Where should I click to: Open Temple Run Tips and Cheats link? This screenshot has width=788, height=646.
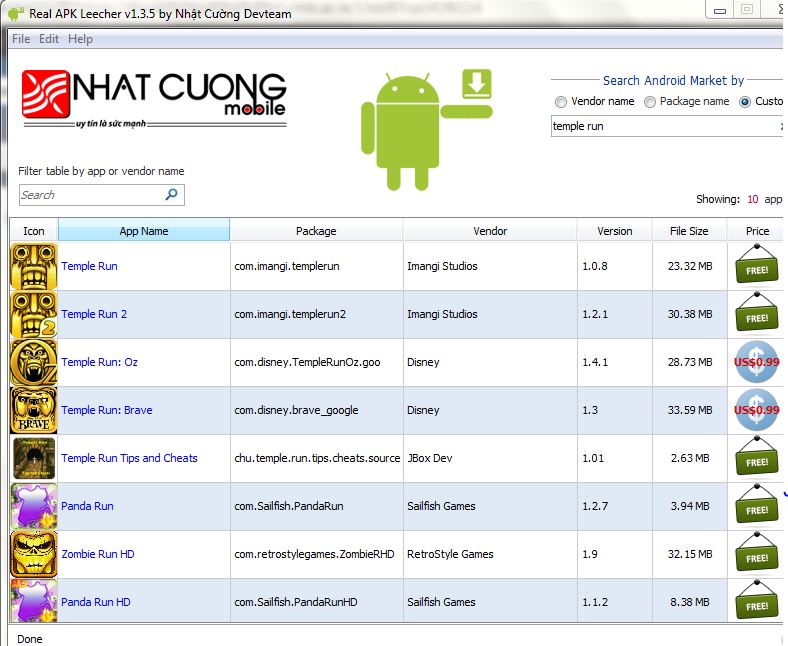click(x=129, y=458)
